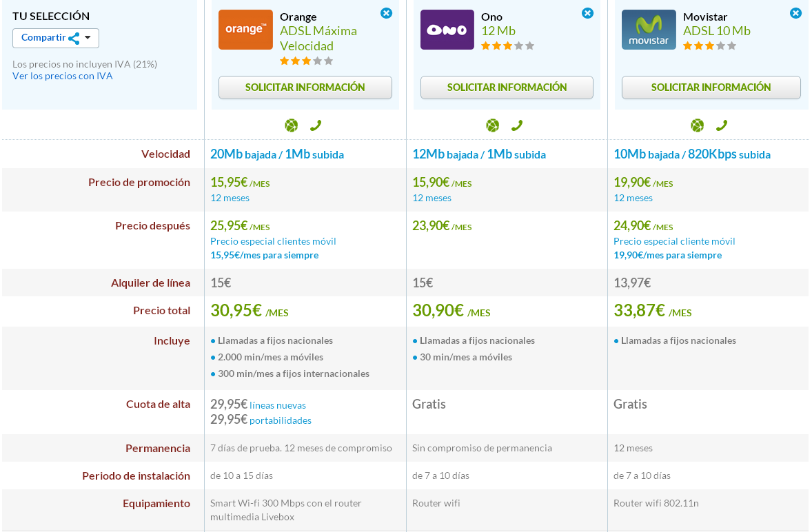Screen dimensions: 812x532
Task: Request information for the Orange plan
Action: coord(305,88)
